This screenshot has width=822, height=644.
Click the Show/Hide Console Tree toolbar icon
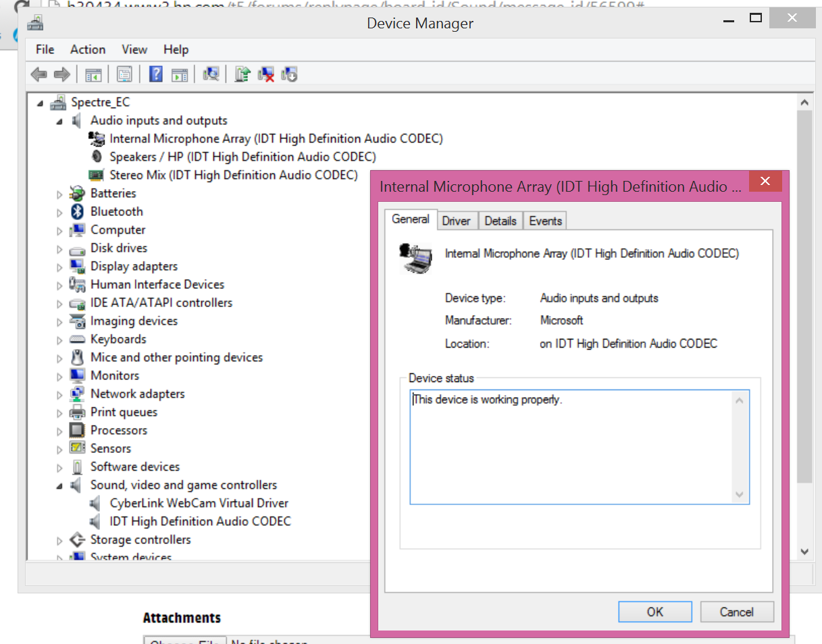coord(93,74)
